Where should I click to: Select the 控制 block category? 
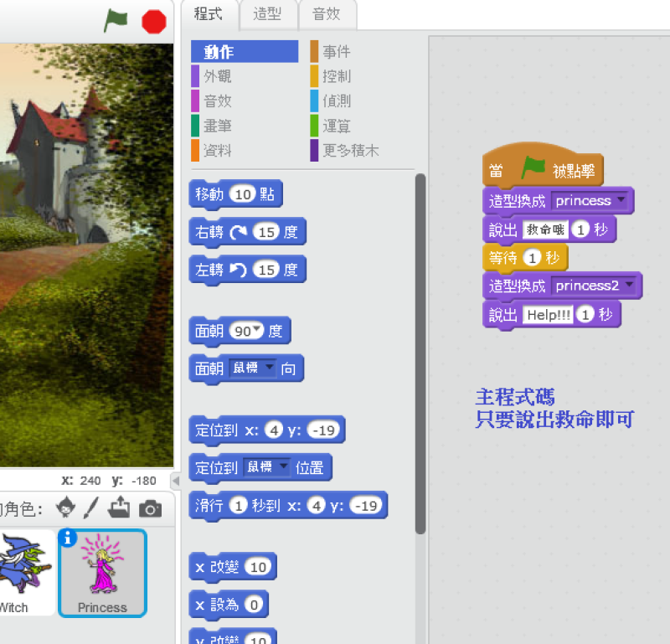tap(336, 76)
